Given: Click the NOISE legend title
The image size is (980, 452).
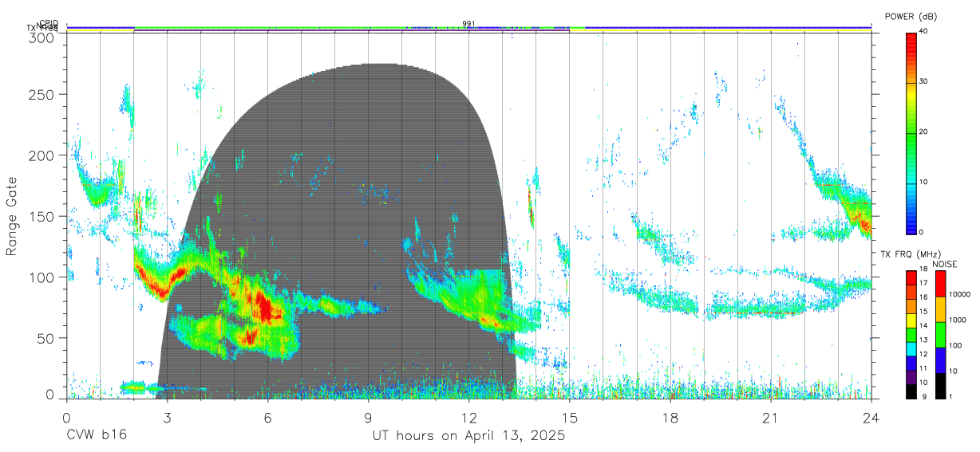Looking at the screenshot, I should coord(946,264).
